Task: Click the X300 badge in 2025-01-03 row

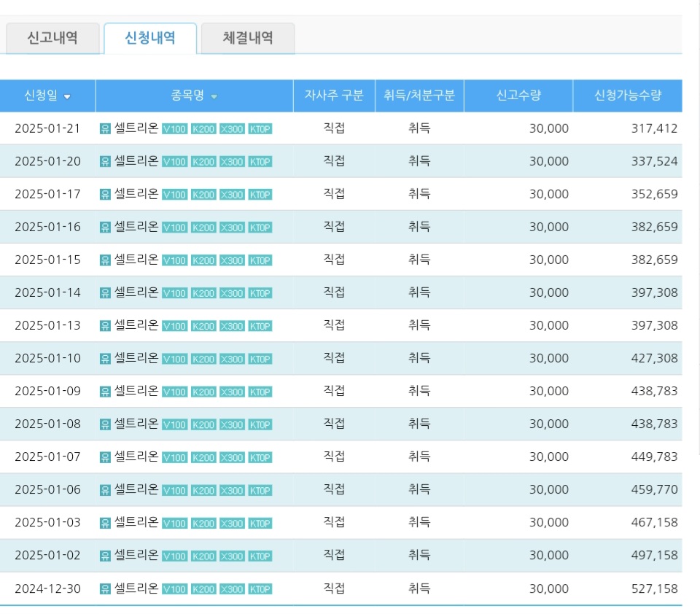Action: coord(232,523)
